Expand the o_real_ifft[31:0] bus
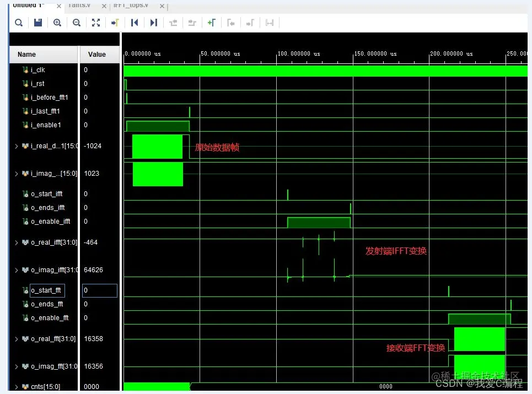532x394 pixels. click(17, 242)
